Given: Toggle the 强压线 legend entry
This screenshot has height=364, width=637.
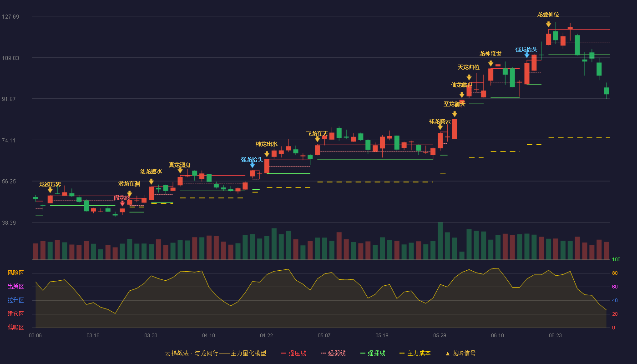Looking at the screenshot, I should pos(293,353).
